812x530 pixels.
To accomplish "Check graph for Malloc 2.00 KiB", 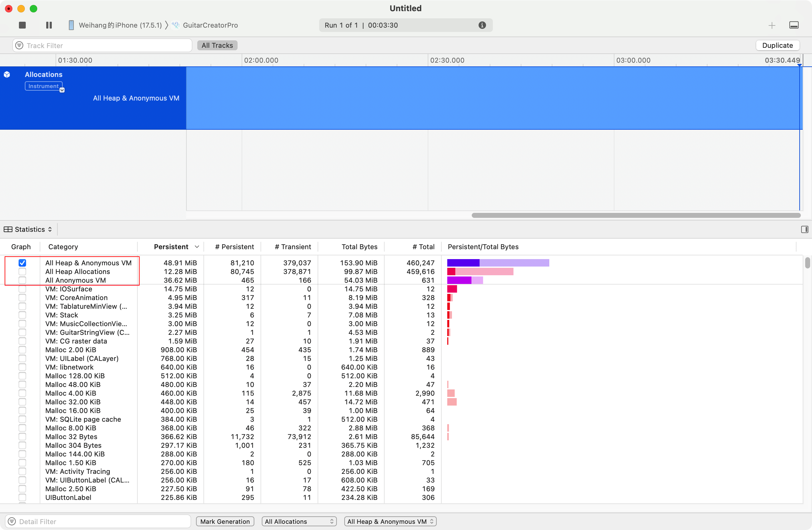I will 22,349.
